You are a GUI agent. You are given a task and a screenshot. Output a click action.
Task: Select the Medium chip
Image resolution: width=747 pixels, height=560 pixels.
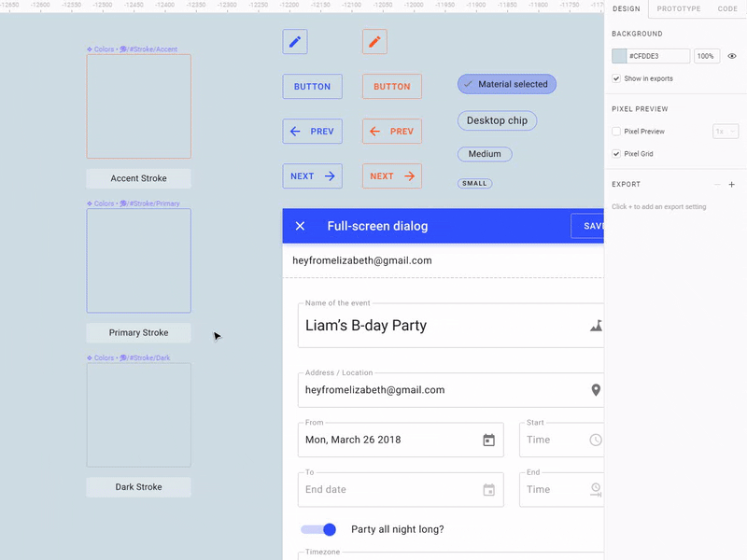(485, 154)
